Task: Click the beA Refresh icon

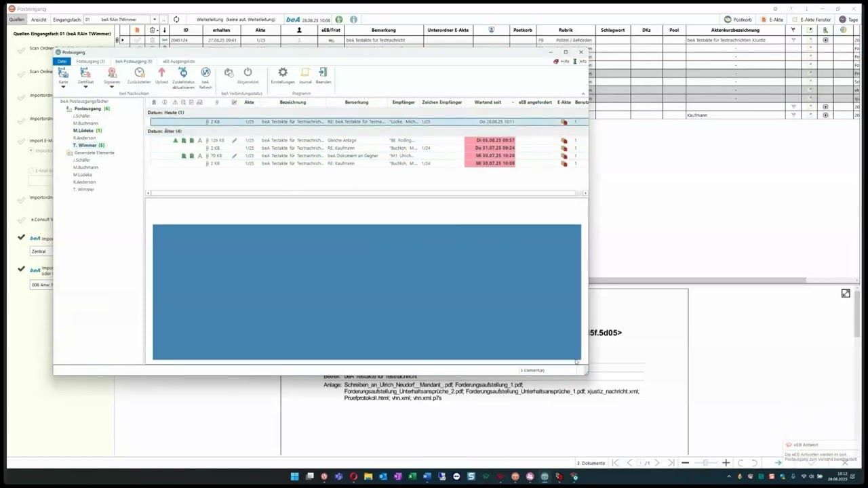Action: click(x=205, y=73)
